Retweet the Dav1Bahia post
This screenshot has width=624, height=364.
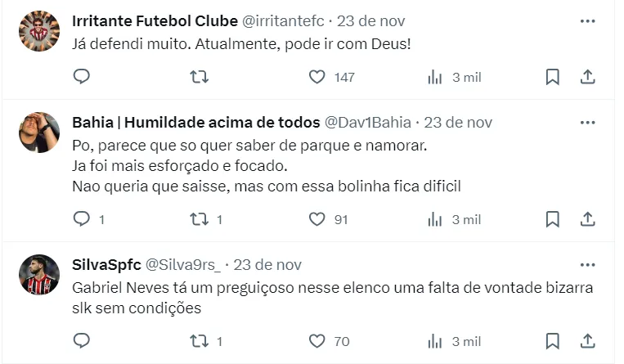pos(199,219)
